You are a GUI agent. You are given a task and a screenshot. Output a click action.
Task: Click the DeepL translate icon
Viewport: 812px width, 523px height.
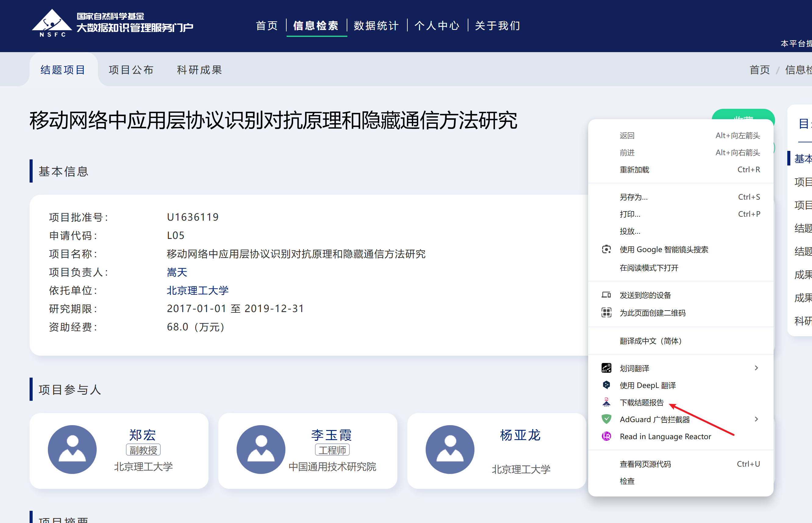click(606, 385)
